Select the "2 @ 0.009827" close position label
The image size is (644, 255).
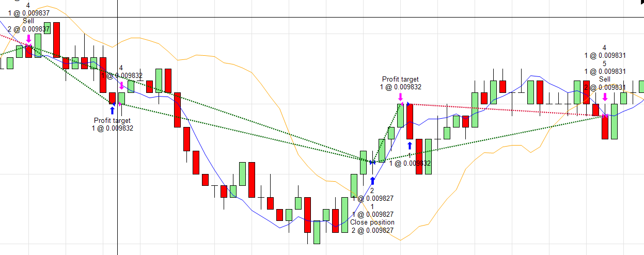click(372, 231)
